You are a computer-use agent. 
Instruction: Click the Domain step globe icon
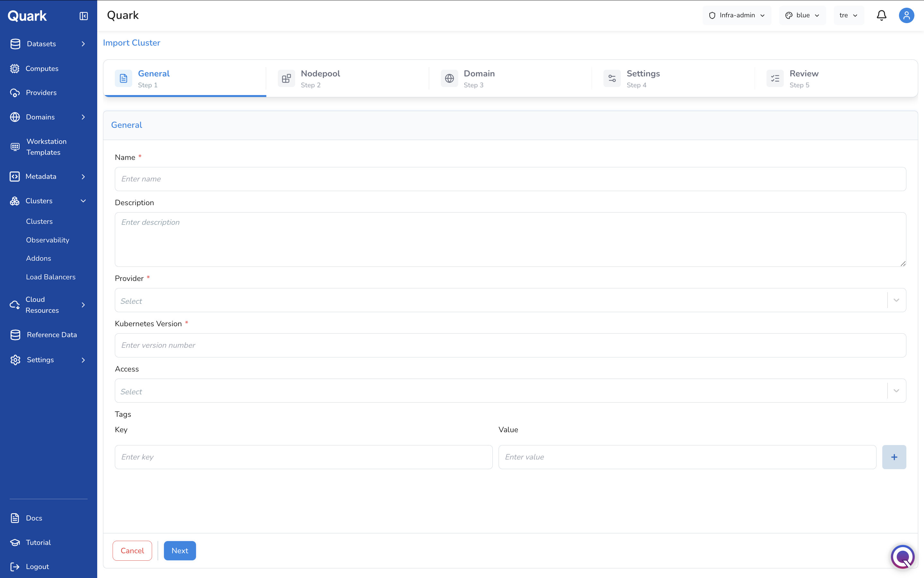click(x=449, y=78)
